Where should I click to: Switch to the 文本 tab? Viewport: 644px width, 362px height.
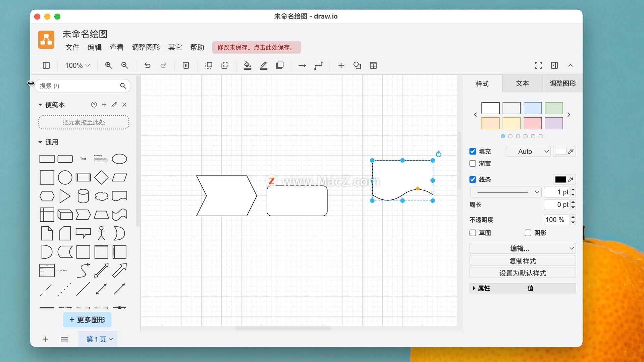click(522, 83)
